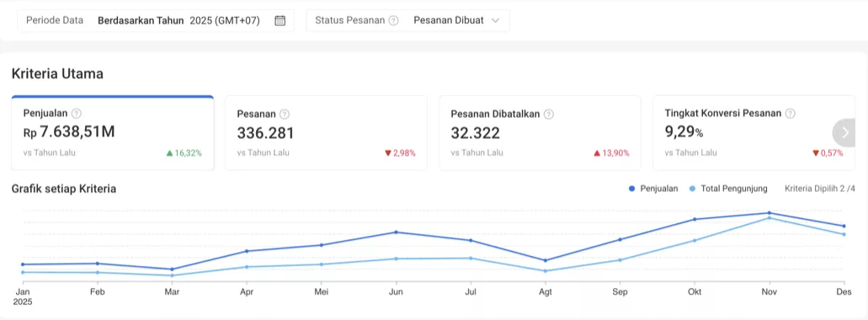Click the 32.322 cancelled orders value

(476, 133)
